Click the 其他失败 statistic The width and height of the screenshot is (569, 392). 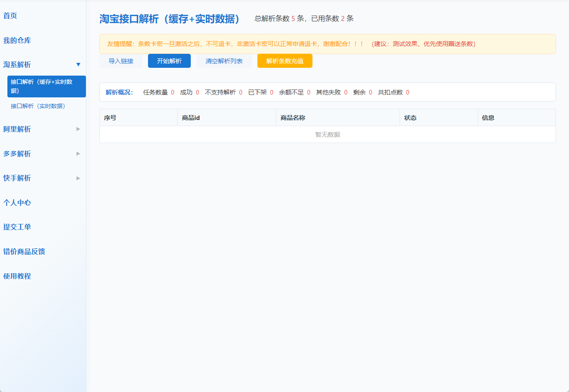pyautogui.click(x=332, y=92)
